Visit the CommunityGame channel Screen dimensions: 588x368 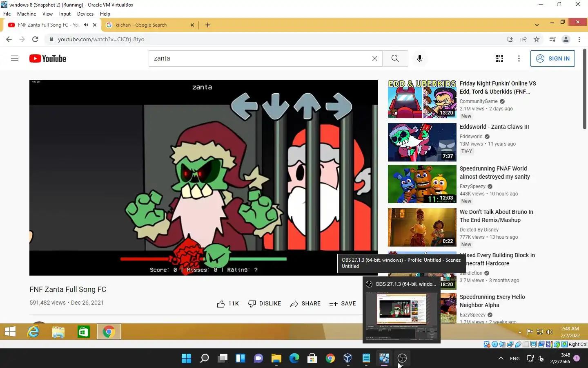pyautogui.click(x=479, y=101)
